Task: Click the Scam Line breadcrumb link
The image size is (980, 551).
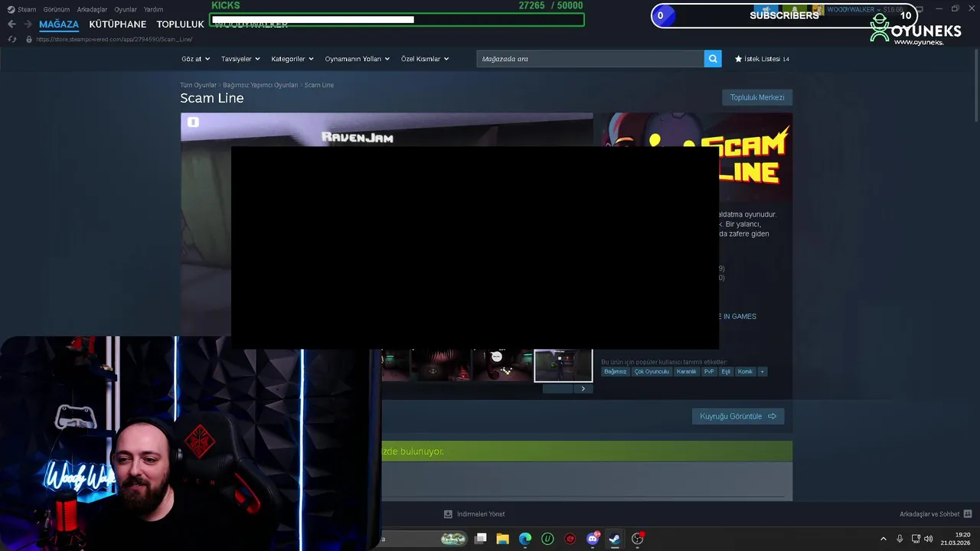Action: coord(319,85)
